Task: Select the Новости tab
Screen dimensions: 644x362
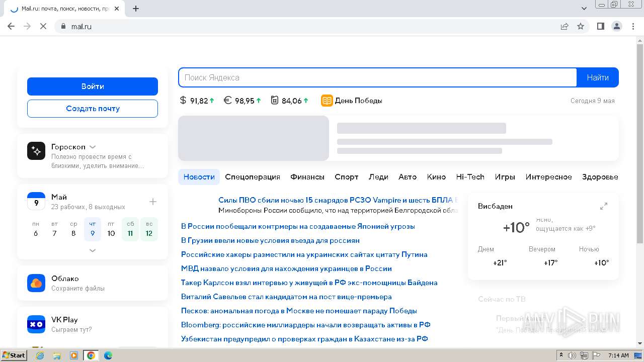Action: [199, 177]
